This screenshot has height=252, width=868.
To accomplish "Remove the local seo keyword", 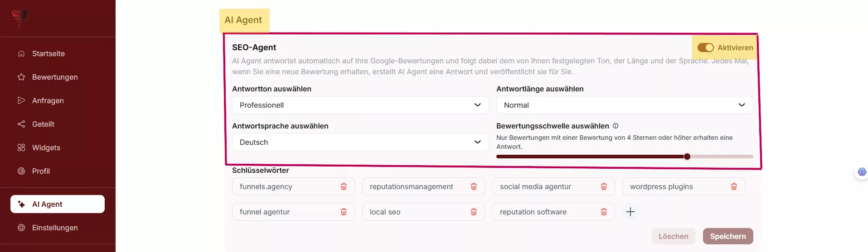I will tap(474, 212).
